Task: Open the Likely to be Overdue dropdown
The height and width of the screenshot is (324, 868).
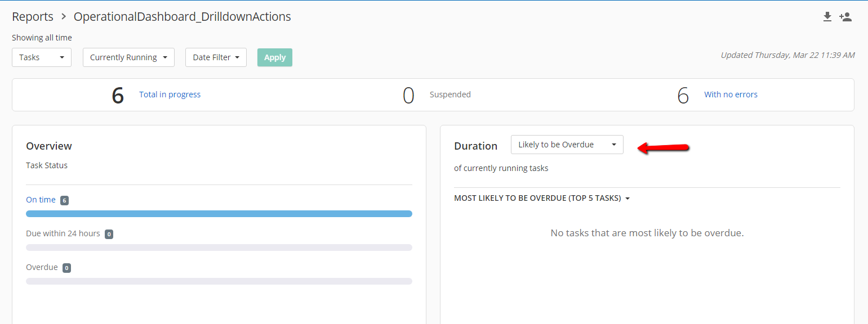Action: click(x=567, y=145)
